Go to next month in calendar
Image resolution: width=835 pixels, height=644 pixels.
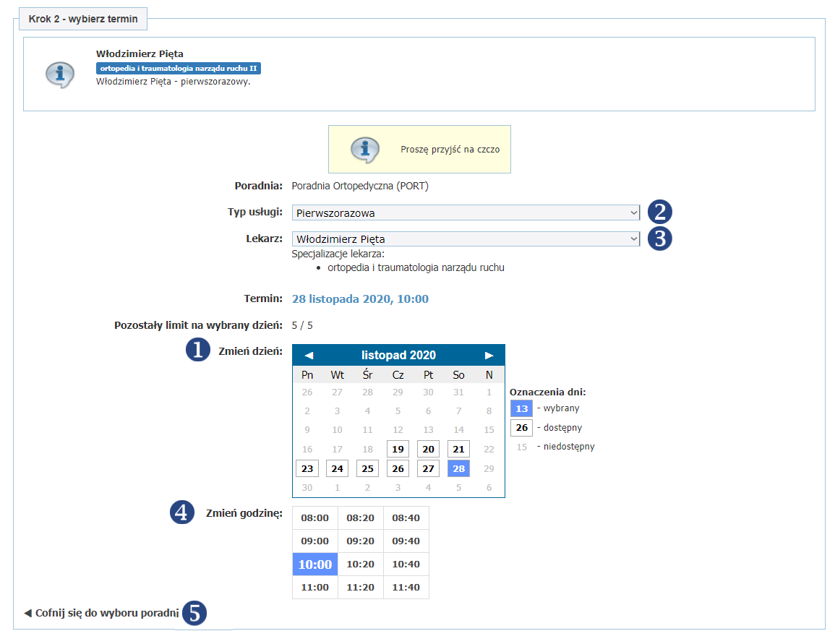point(489,356)
